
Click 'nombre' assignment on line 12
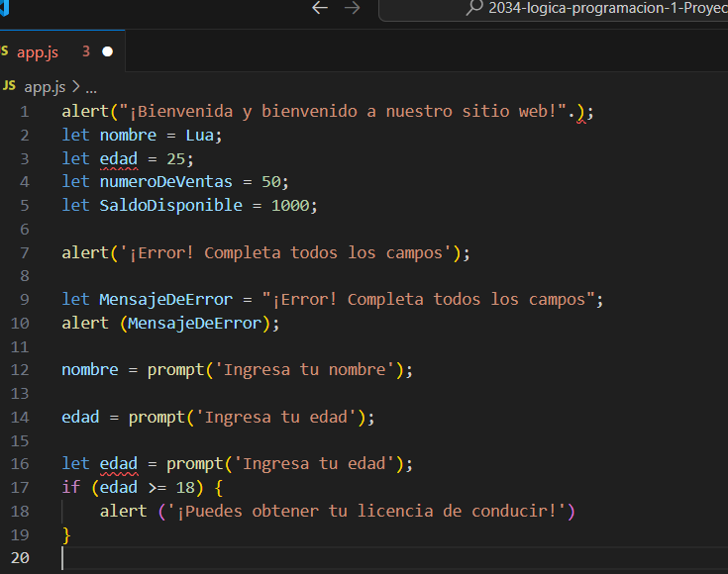coord(90,370)
